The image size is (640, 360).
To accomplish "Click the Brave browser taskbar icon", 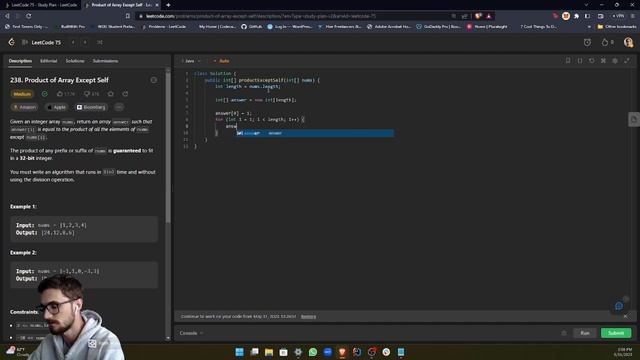I will coord(342,352).
